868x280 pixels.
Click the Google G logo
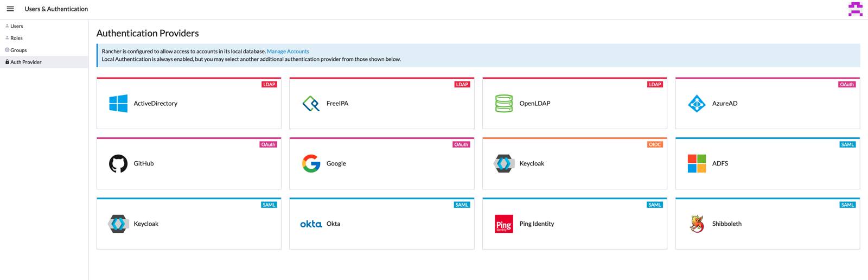(x=311, y=163)
